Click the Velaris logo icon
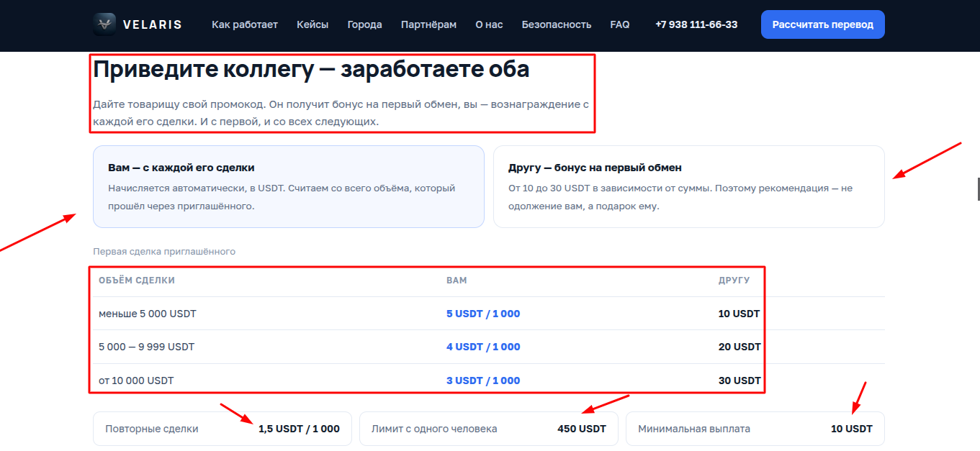The width and height of the screenshot is (980, 451). click(x=105, y=24)
